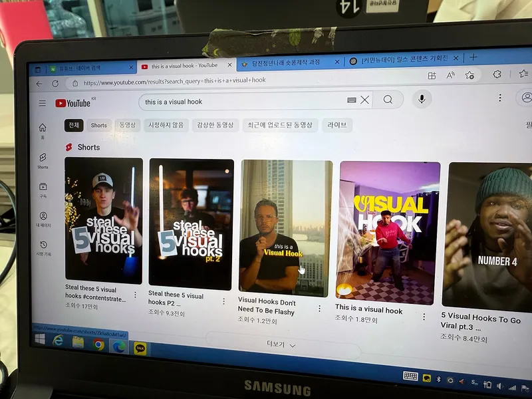
Task: Expand Shorts shelf with 더보기
Action: pyautogui.click(x=281, y=344)
